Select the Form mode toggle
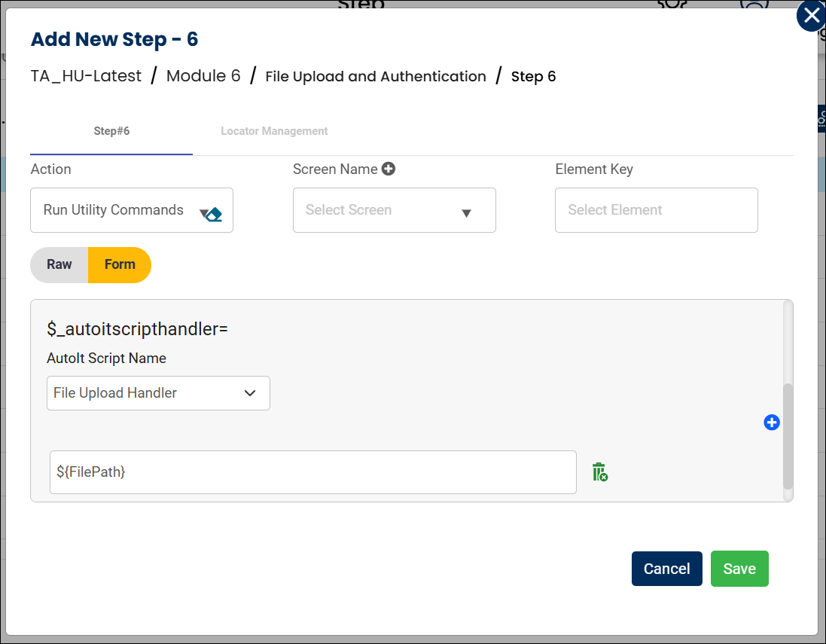Screen dimensions: 826x644 coord(120,264)
